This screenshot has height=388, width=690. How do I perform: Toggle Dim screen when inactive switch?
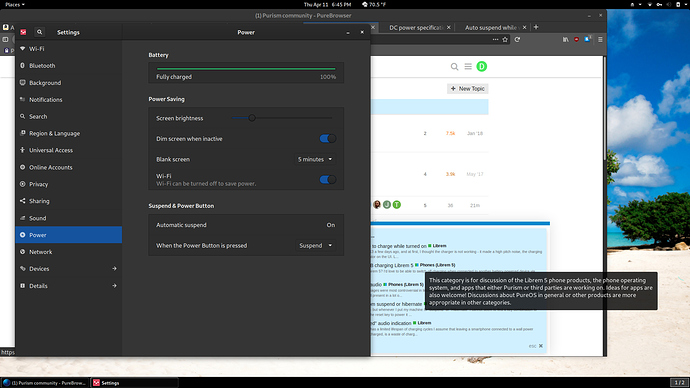click(328, 139)
